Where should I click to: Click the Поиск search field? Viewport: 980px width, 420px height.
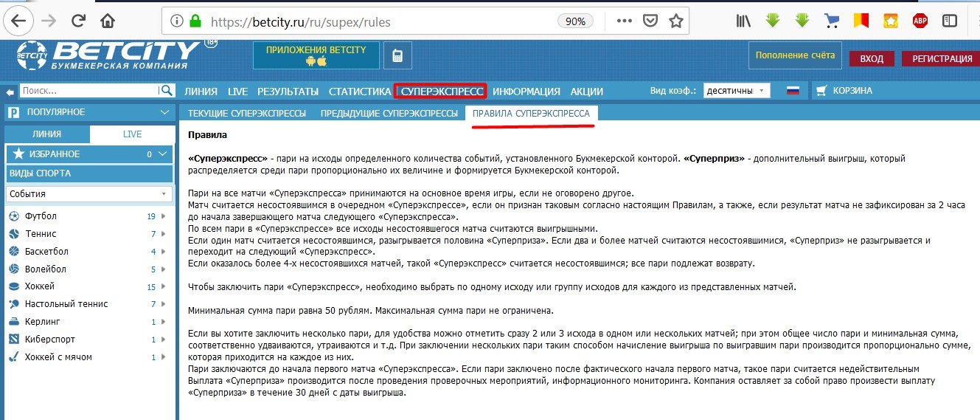(x=89, y=91)
